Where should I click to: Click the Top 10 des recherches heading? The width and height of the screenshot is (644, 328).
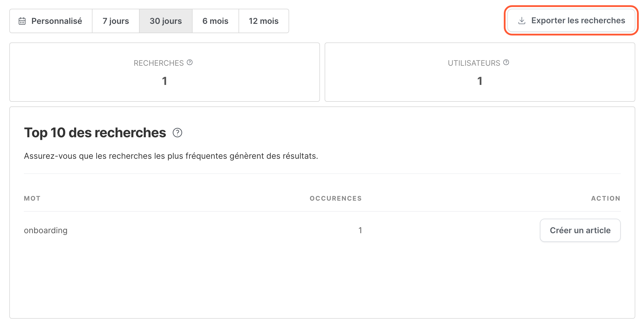[x=95, y=133]
